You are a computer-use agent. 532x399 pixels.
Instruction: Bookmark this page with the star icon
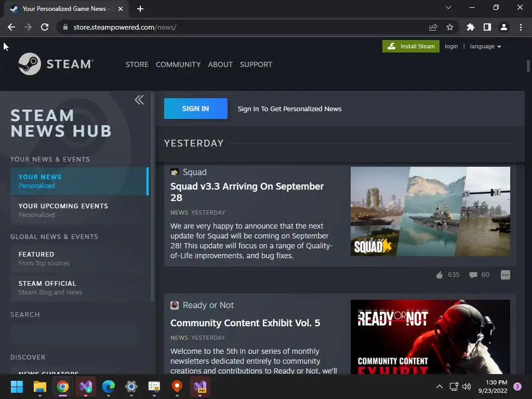[x=450, y=27]
